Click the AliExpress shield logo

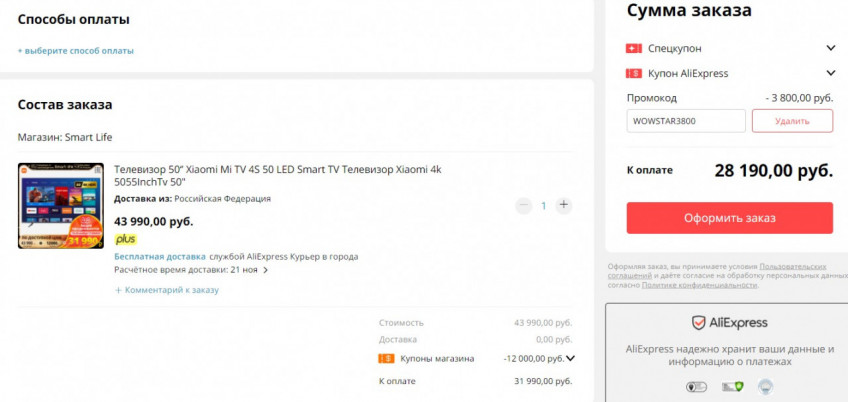(x=699, y=323)
